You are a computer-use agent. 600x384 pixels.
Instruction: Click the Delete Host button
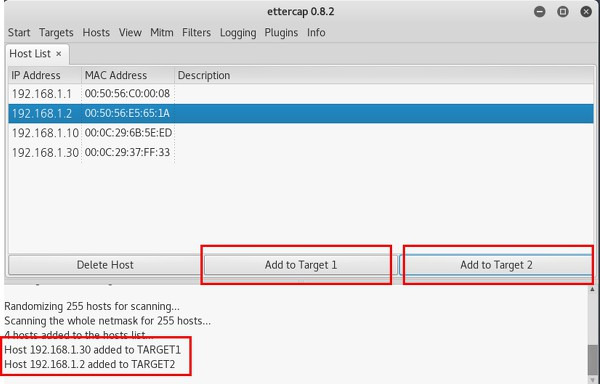point(105,265)
